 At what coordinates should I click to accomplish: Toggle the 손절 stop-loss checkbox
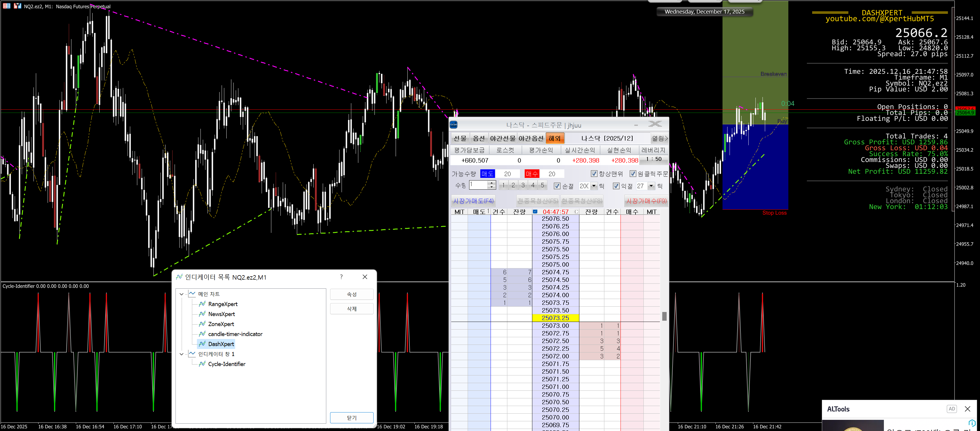pyautogui.click(x=557, y=186)
